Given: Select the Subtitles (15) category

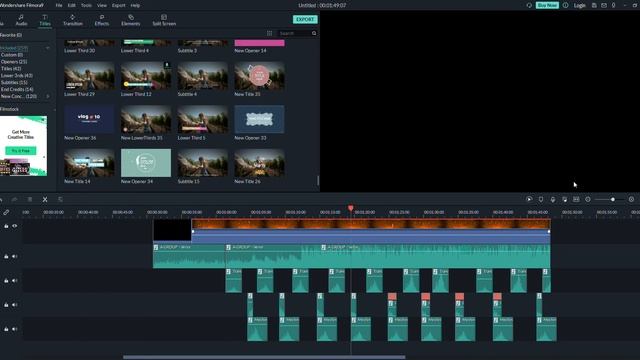Looking at the screenshot, I should click(x=14, y=82).
